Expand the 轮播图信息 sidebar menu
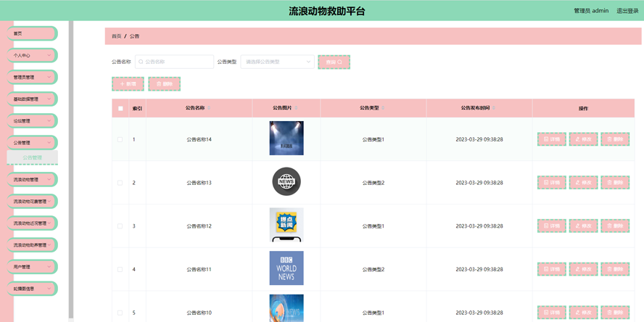Viewport: 644px width, 322px height. point(33,289)
